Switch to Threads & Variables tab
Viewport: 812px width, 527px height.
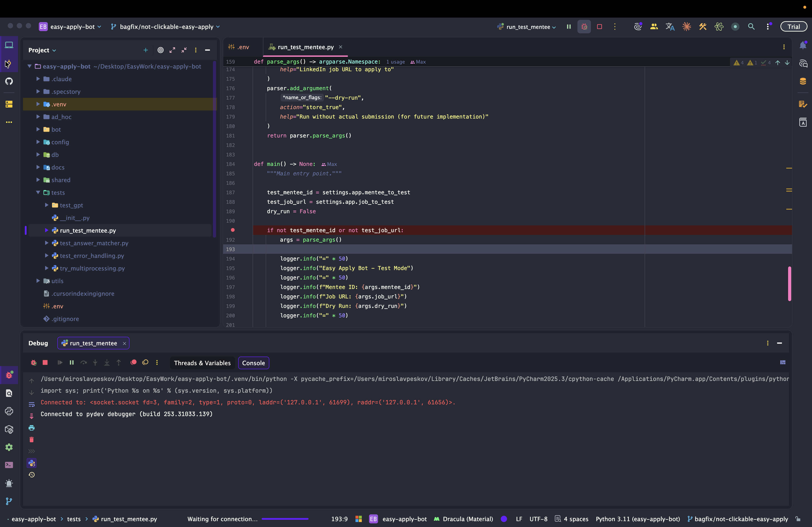tap(202, 363)
